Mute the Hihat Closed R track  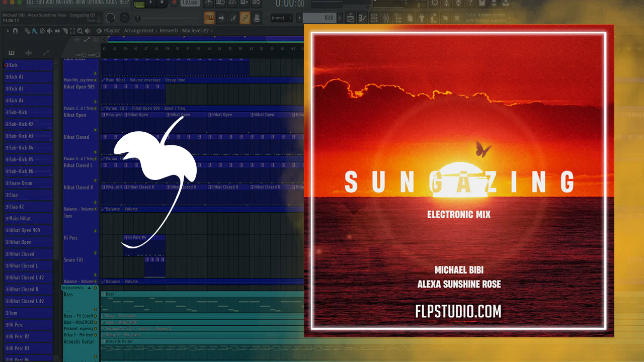click(x=95, y=203)
